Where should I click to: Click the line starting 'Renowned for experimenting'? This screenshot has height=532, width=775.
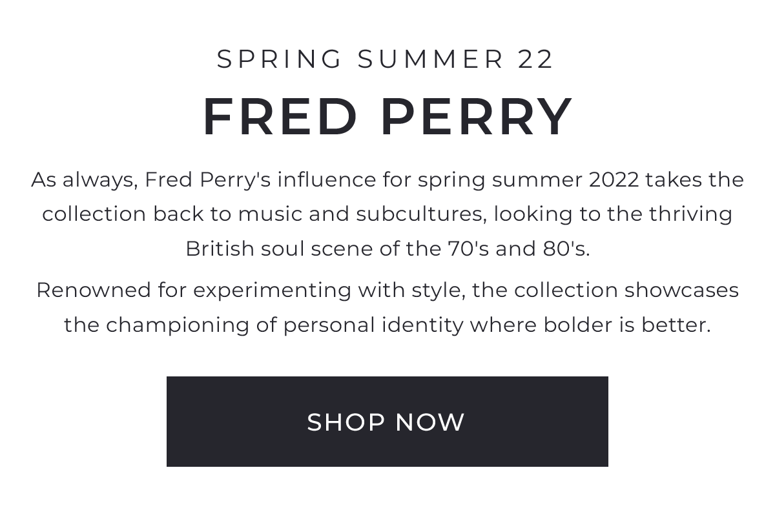pyautogui.click(x=387, y=290)
